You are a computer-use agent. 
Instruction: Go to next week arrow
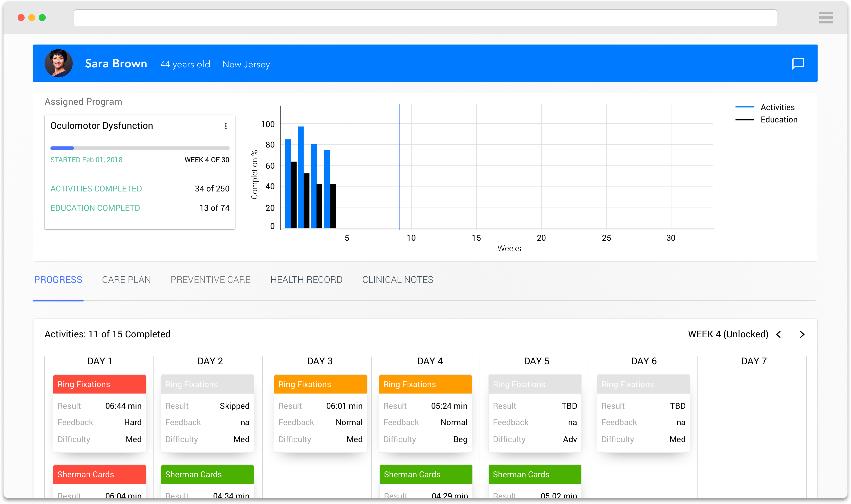(x=802, y=334)
